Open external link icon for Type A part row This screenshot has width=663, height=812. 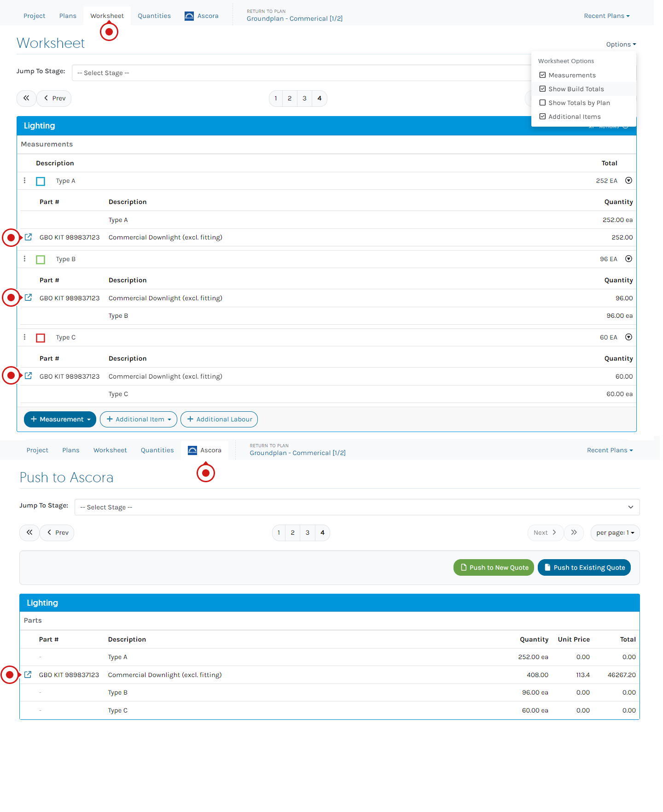tap(28, 237)
